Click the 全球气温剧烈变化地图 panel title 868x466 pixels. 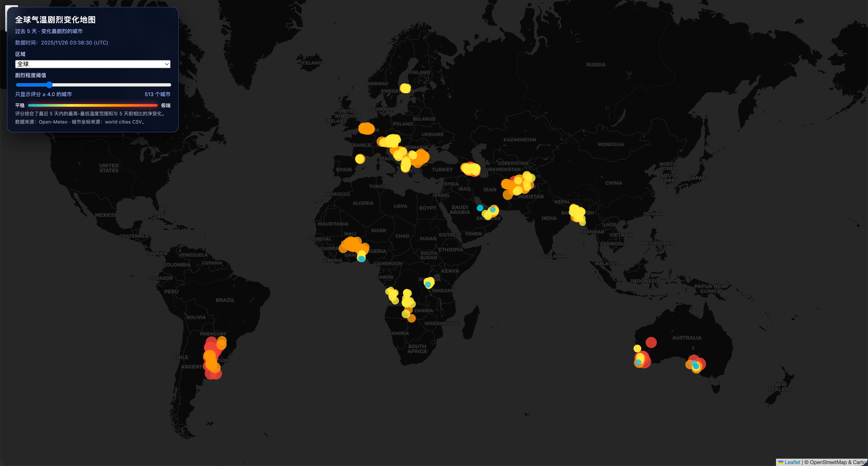pyautogui.click(x=55, y=20)
